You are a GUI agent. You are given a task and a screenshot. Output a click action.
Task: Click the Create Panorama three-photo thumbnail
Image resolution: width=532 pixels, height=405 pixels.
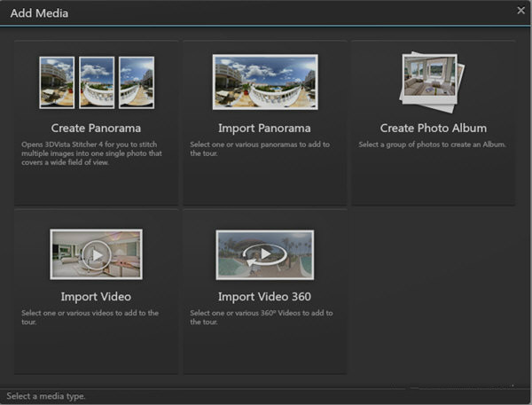[97, 82]
